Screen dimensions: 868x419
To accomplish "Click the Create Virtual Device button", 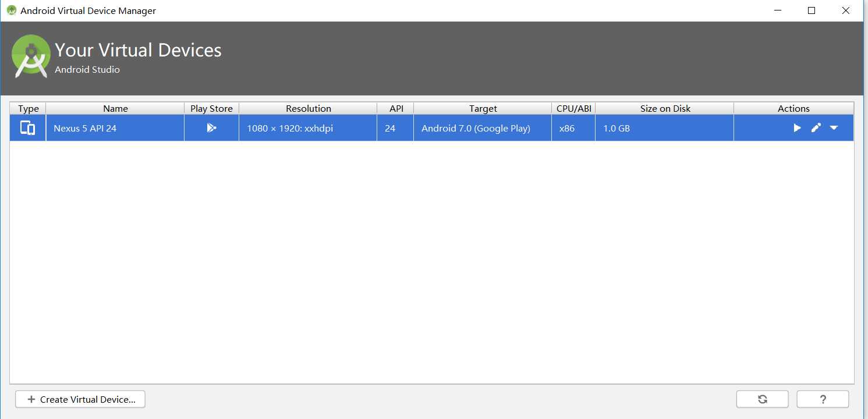I will coord(80,399).
